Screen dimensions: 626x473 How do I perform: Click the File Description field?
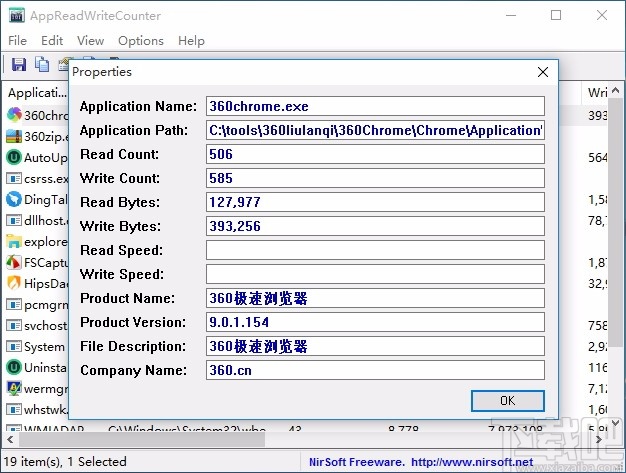pyautogui.click(x=375, y=346)
